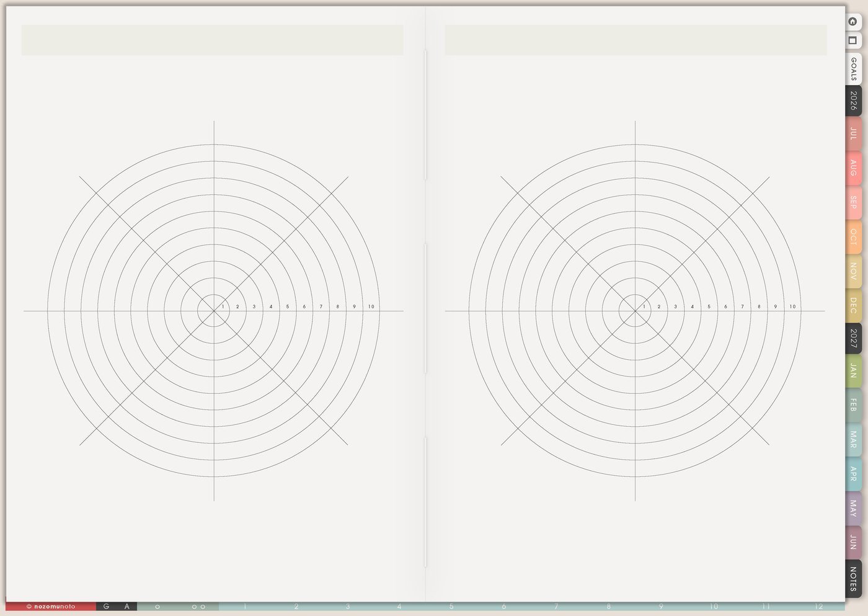Go to bottom page tab 2
The height and width of the screenshot is (616, 868).
(x=296, y=607)
